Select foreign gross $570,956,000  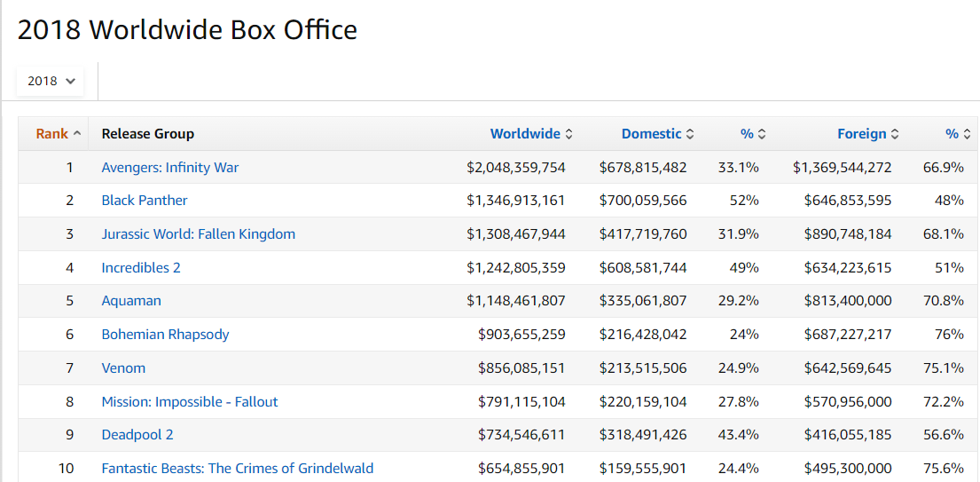848,402
